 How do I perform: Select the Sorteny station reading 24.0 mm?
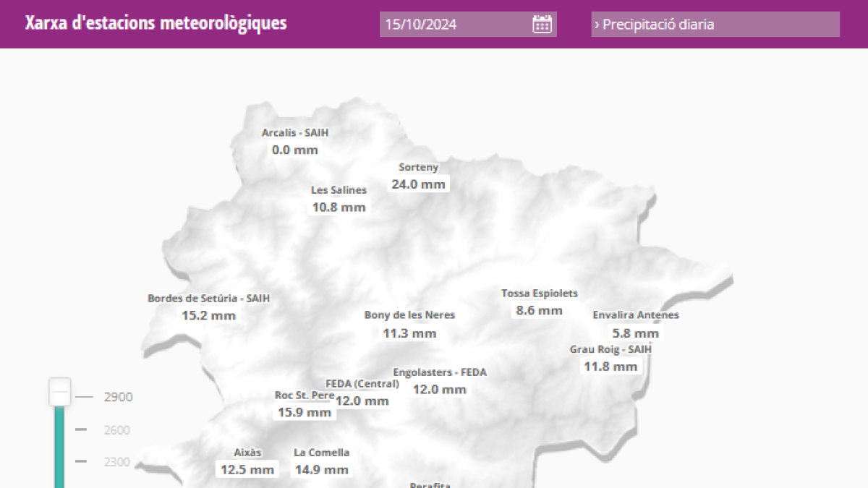tap(418, 184)
